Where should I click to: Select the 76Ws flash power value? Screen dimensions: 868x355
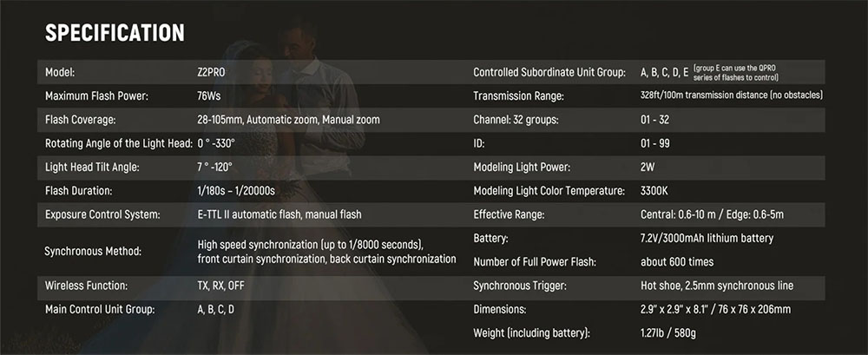pyautogui.click(x=209, y=95)
